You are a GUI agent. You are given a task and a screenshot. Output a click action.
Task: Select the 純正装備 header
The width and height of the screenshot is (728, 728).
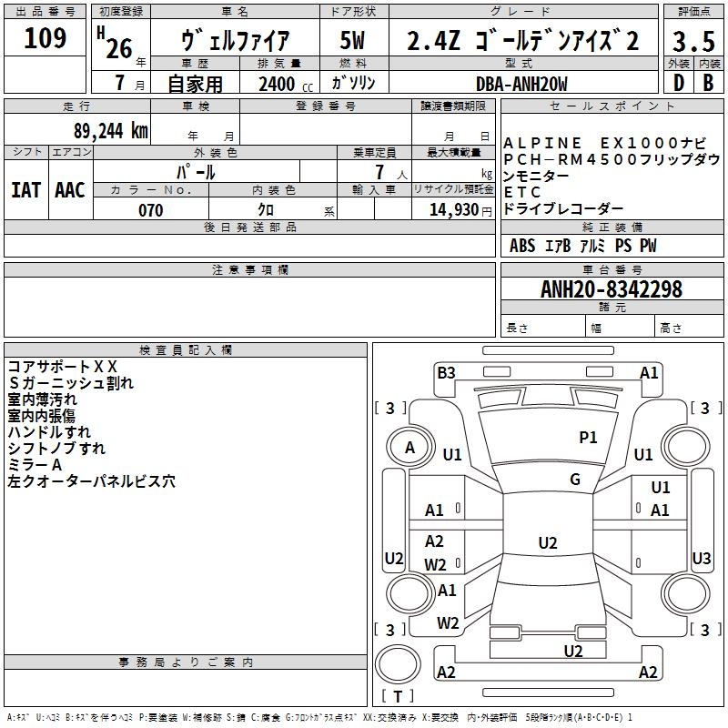click(x=612, y=227)
